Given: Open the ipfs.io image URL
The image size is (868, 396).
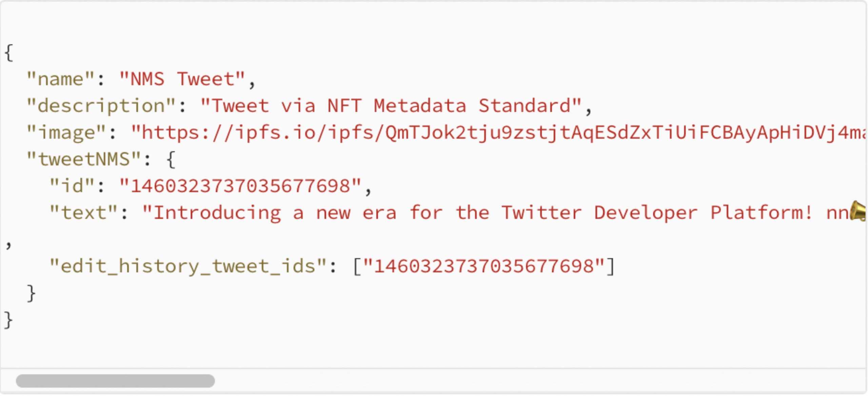Looking at the screenshot, I should (498, 133).
